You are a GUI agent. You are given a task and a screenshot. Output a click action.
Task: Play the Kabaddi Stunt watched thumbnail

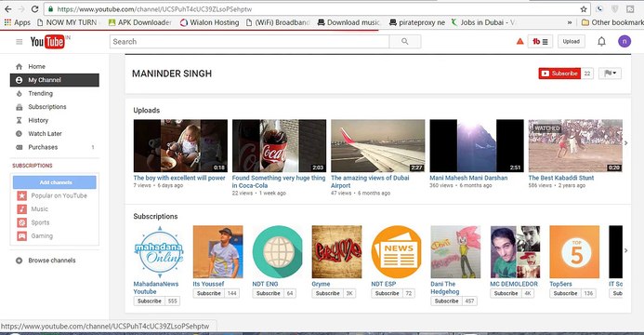click(x=575, y=145)
